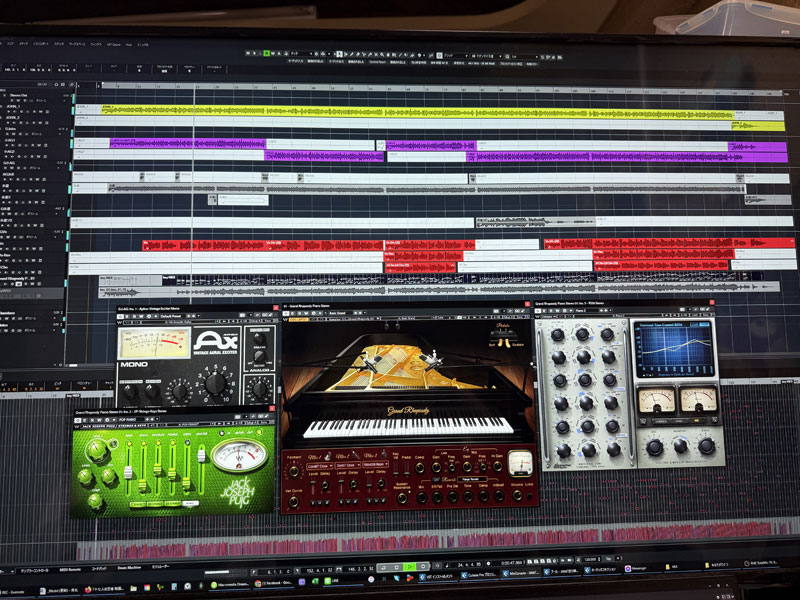Click the time display 0:00:47.364
The width and height of the screenshot is (800, 600).
point(513,563)
